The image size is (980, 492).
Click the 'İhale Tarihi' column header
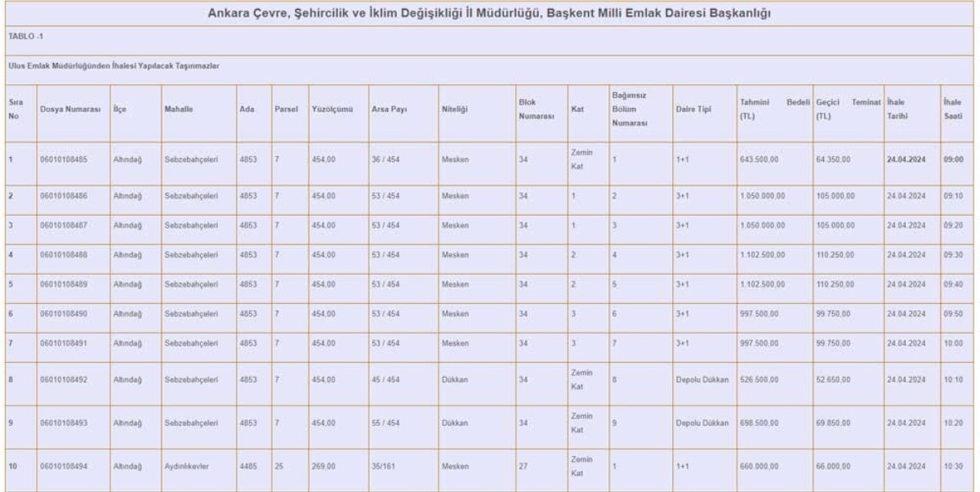899,108
